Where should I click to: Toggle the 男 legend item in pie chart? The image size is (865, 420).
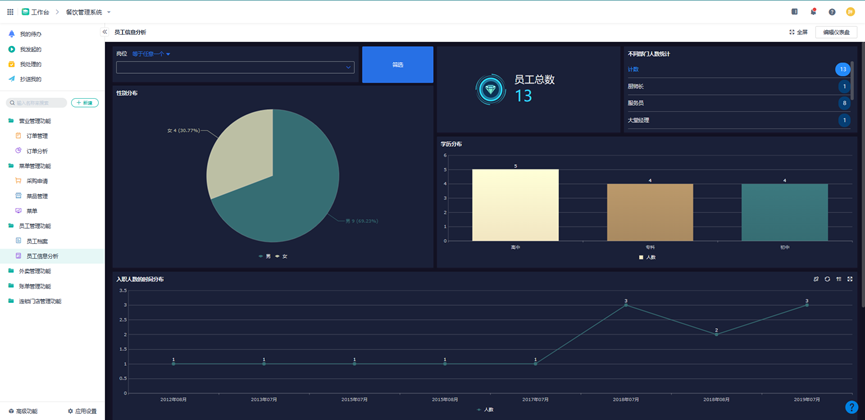[265, 257]
